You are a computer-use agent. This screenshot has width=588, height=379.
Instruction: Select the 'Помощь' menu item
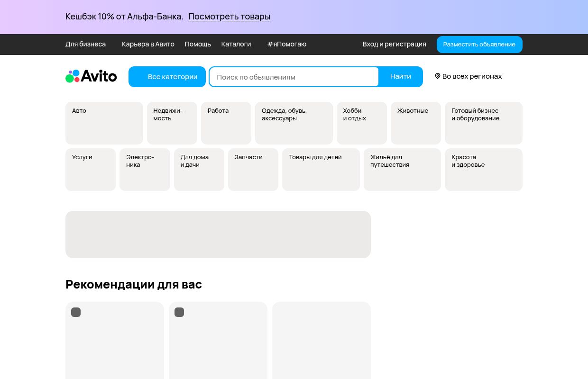pyautogui.click(x=198, y=44)
